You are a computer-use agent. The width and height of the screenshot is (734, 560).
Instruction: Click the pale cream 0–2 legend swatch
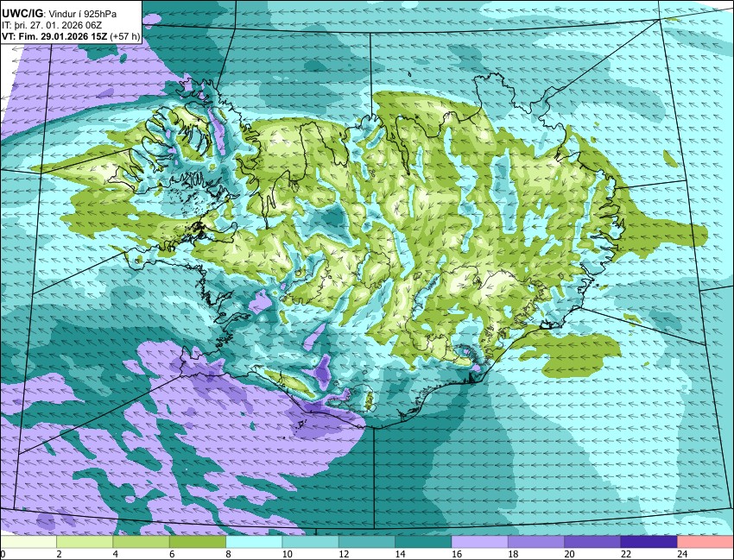click(28, 542)
